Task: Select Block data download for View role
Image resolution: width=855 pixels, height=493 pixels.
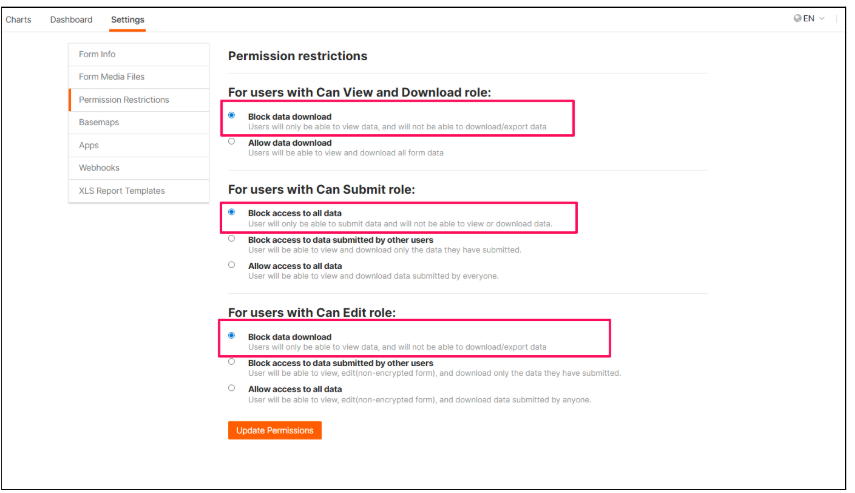Action: 232,115
